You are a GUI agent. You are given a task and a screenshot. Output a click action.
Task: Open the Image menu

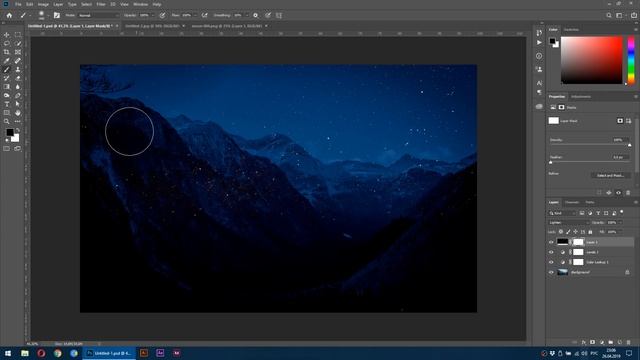coord(43,4)
